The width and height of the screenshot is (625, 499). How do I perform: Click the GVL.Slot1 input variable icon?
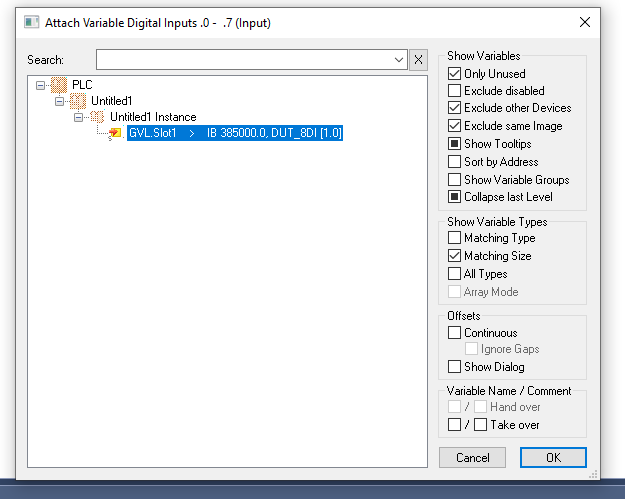pos(115,133)
